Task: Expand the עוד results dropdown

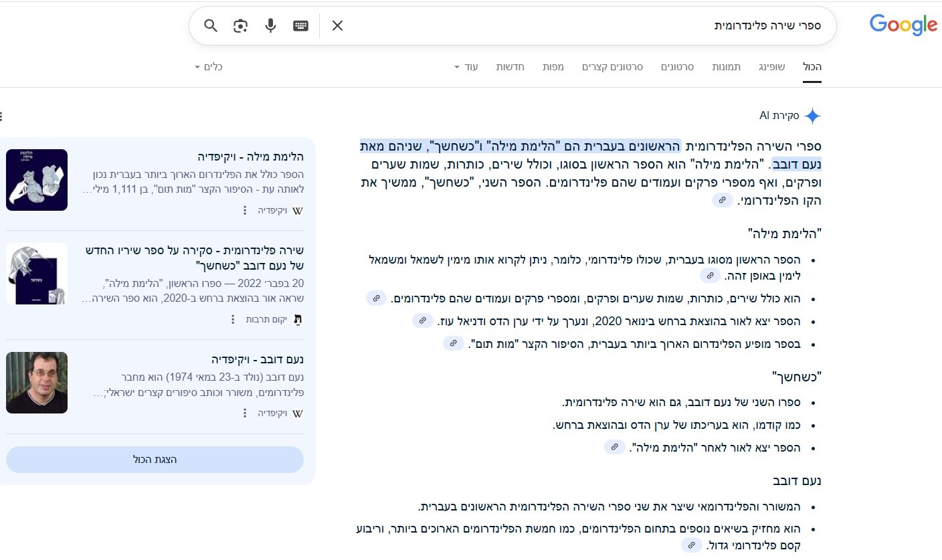Action: tap(464, 66)
